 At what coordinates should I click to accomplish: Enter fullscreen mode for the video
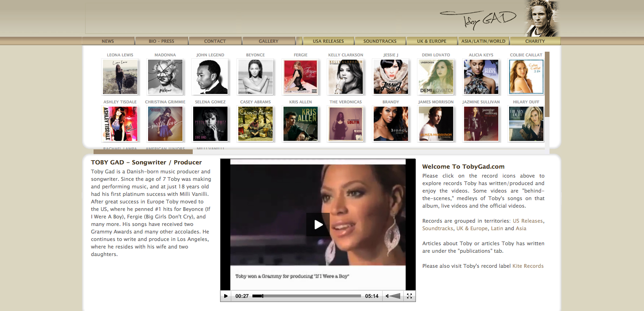coord(409,296)
